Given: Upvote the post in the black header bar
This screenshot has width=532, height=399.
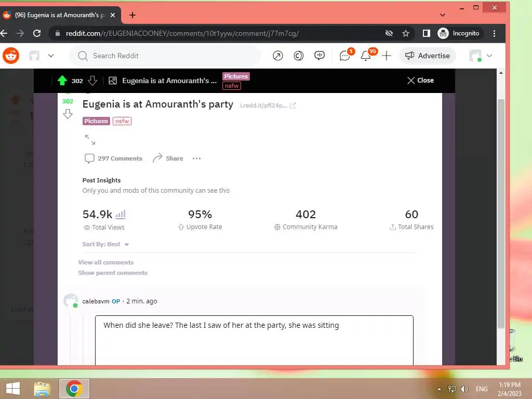Looking at the screenshot, I should point(62,81).
